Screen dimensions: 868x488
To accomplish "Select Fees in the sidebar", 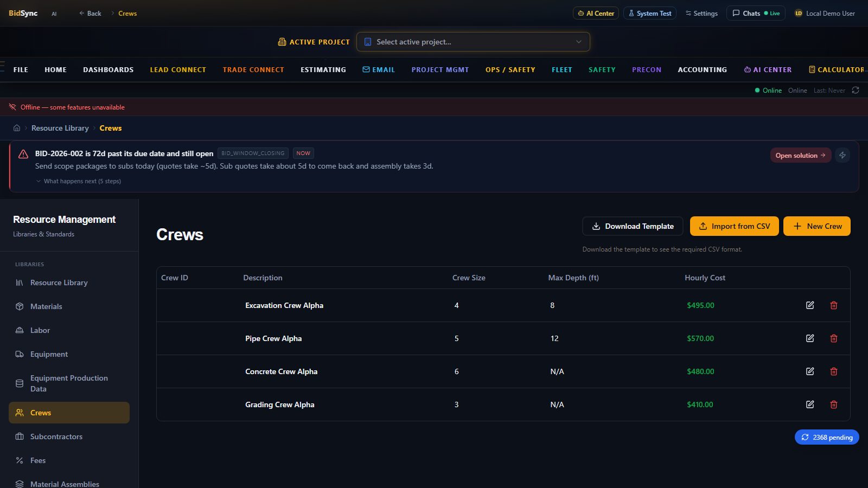I will pos(69,460).
